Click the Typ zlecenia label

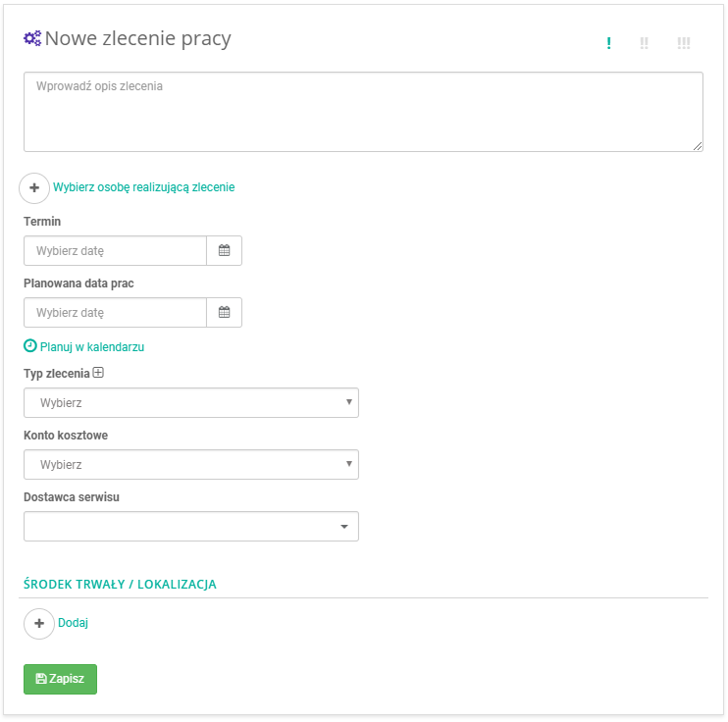pos(57,374)
